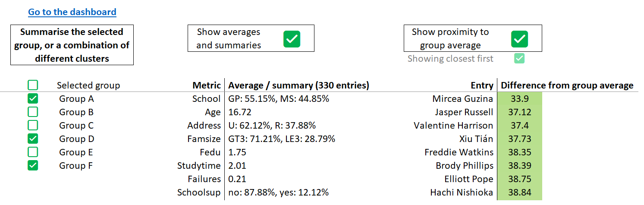
Task: Click the Difference from group average header
Action: [x=567, y=85]
